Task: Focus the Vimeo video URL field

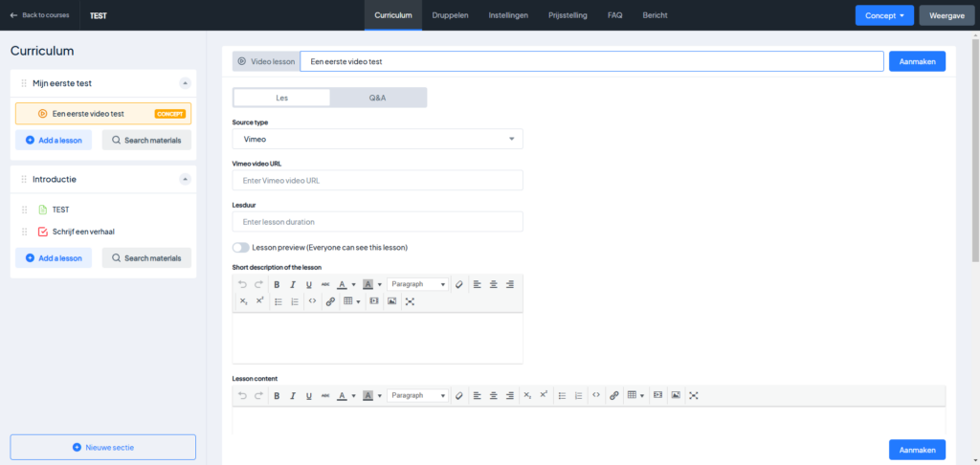Action: tap(377, 180)
